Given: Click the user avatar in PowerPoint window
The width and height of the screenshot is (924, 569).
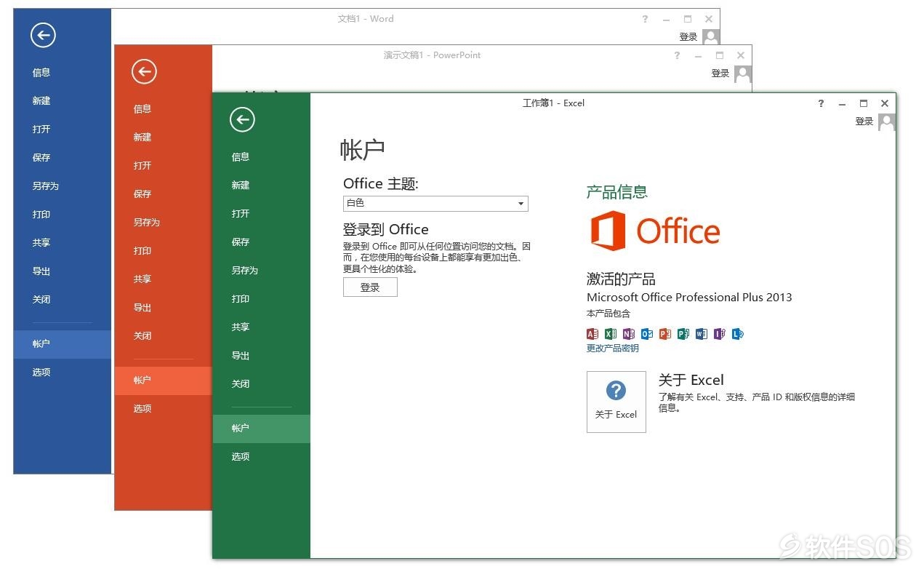Looking at the screenshot, I should point(742,73).
